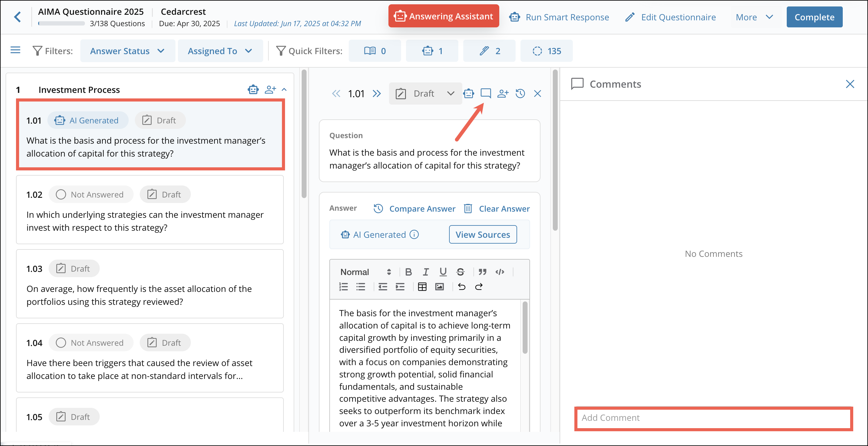868x446 pixels.
Task: Open the Answer Status filter dropdown
Action: point(127,50)
